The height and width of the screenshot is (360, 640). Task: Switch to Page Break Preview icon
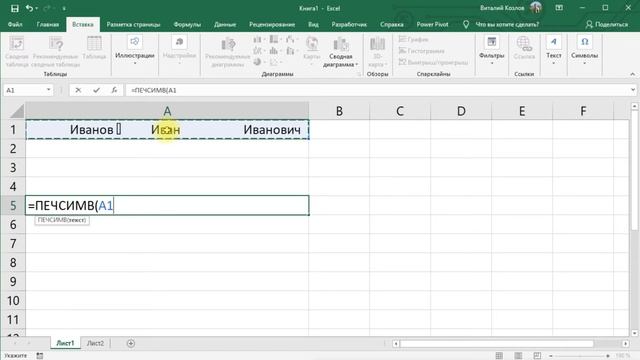537,356
